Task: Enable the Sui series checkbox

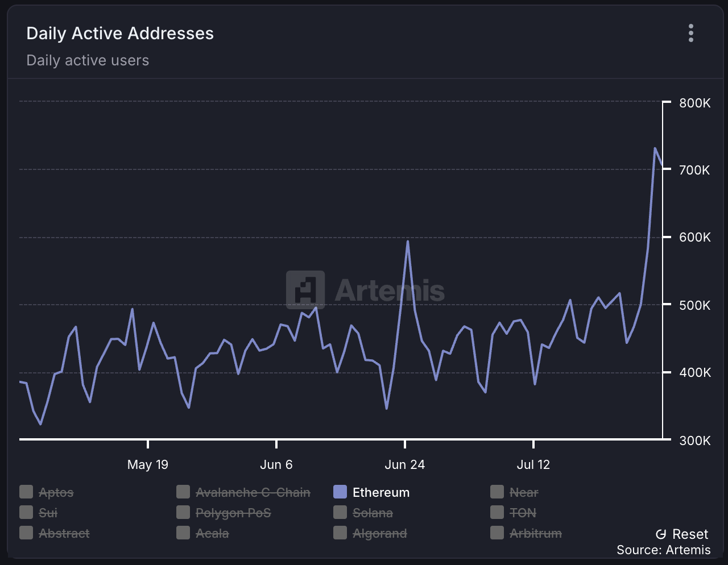Action: [x=26, y=512]
